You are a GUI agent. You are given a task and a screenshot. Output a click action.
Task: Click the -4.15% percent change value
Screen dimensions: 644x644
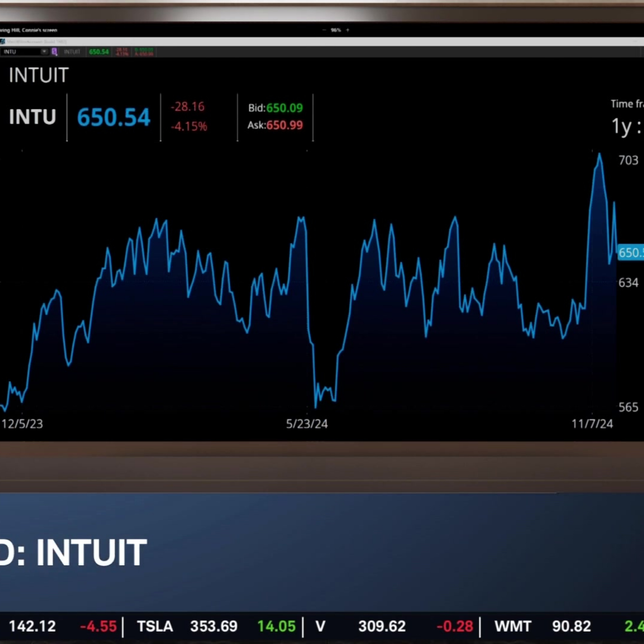point(189,126)
